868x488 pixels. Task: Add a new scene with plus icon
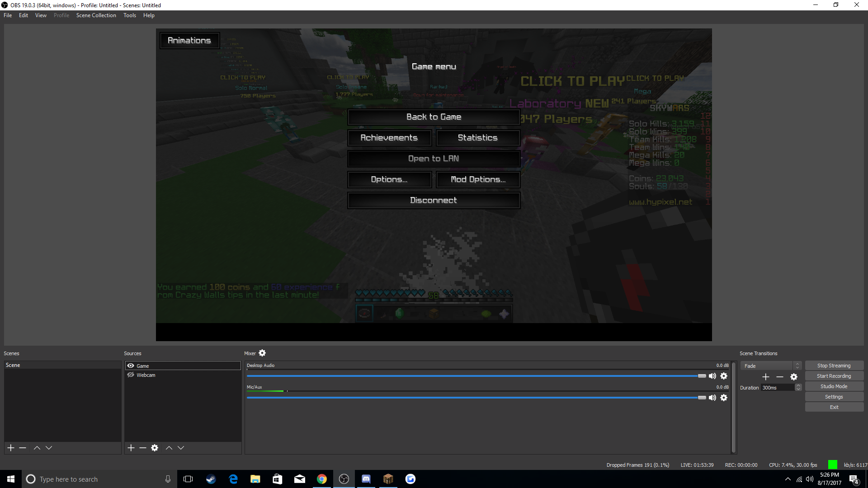coord(11,448)
